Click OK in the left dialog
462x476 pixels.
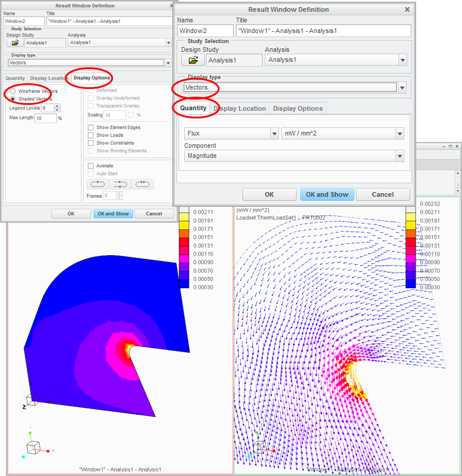point(71,214)
